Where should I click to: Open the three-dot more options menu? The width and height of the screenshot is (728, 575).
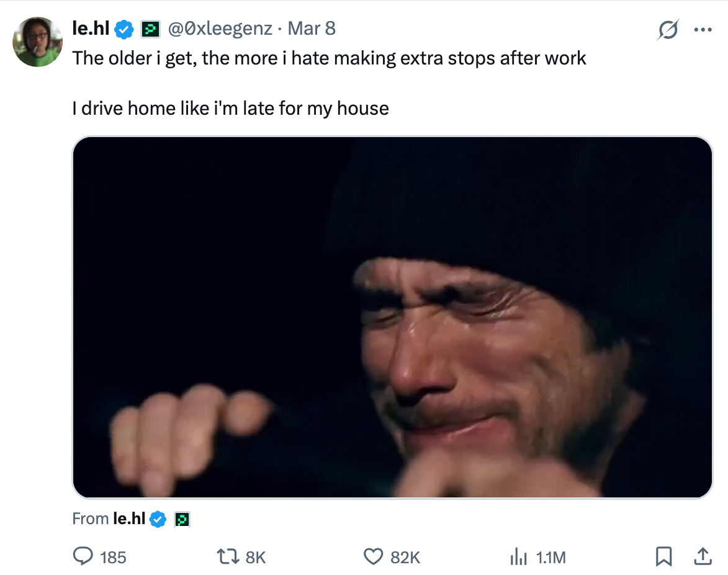pos(703,30)
